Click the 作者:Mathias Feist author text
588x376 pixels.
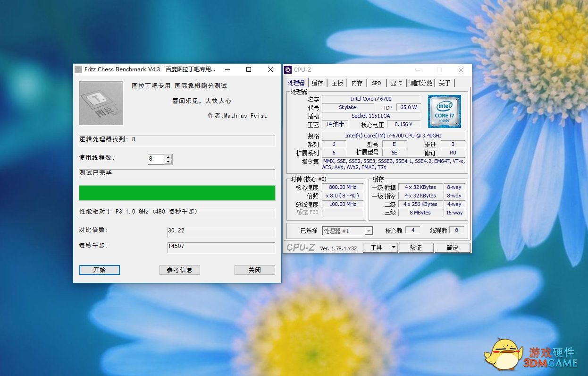point(237,115)
